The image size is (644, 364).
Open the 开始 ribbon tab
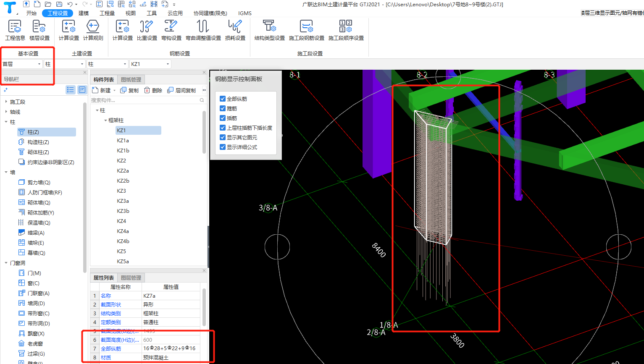click(x=31, y=13)
